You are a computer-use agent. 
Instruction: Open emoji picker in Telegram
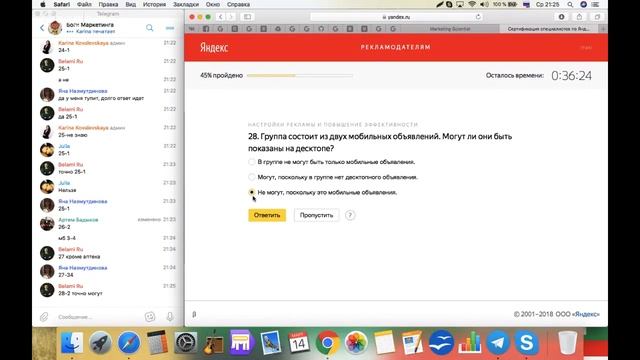click(150, 316)
